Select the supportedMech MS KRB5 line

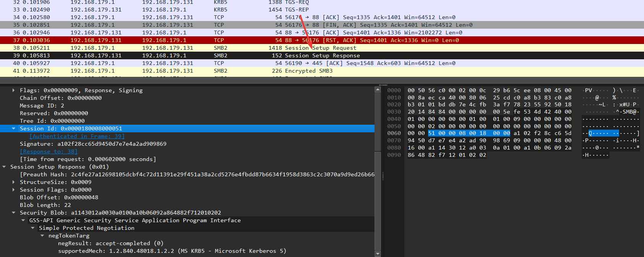(x=172, y=251)
